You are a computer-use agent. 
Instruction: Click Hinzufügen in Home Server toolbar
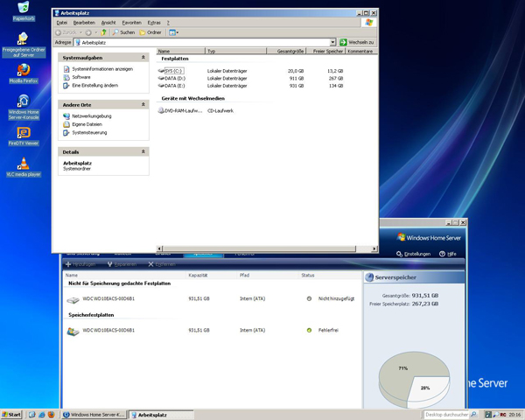(80, 264)
